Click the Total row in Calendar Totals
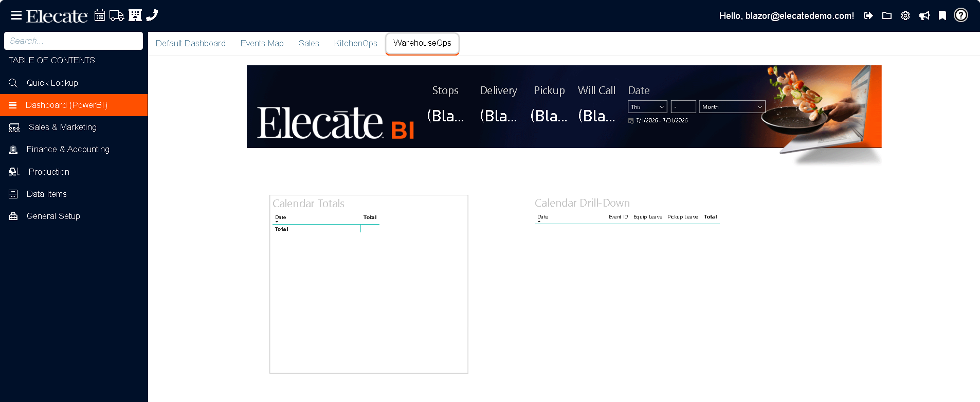Viewport: 980px width, 402px height. (326, 229)
